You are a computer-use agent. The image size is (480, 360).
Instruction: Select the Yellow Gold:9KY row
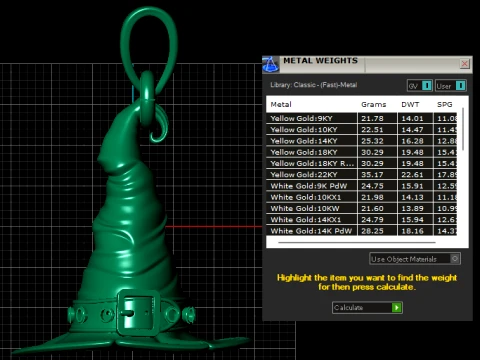(x=361, y=118)
